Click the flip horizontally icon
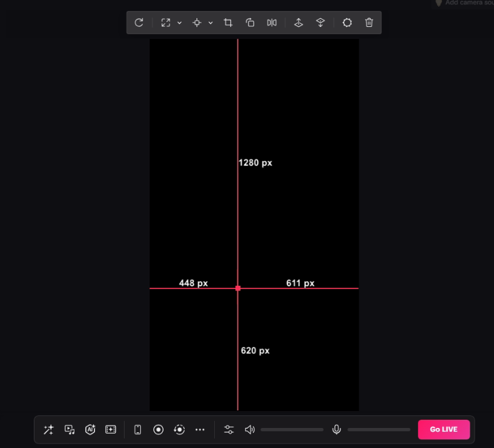Screen dimensions: 494x448 (x=272, y=23)
